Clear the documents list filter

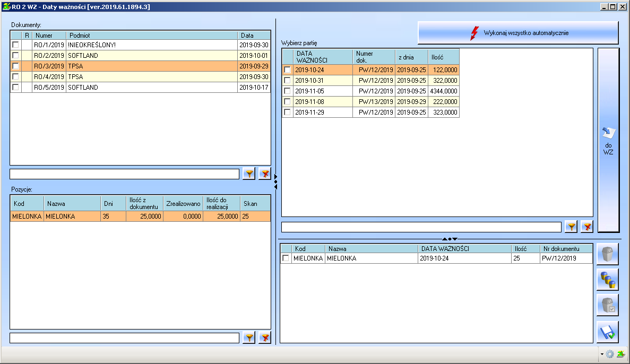click(x=265, y=174)
